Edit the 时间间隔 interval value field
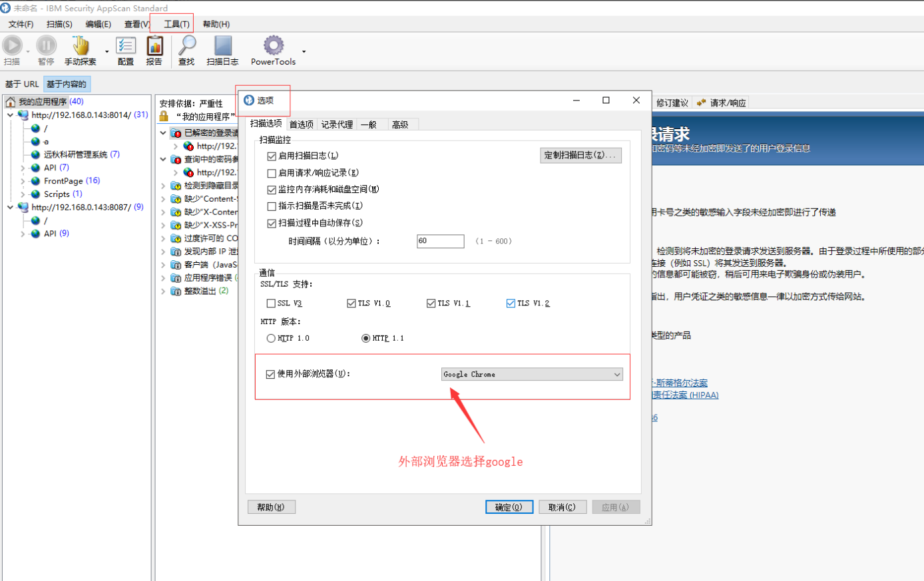 click(x=440, y=241)
